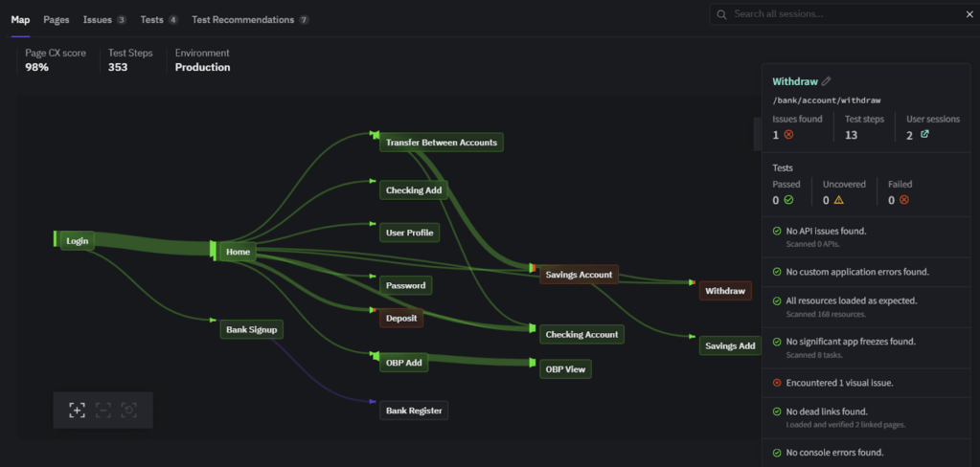Viewport: 980px width, 467px height.
Task: Select the Login node on map
Action: (x=77, y=241)
